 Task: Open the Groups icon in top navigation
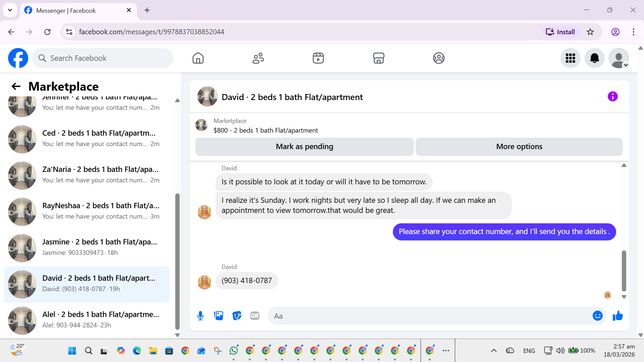pyautogui.click(x=439, y=58)
